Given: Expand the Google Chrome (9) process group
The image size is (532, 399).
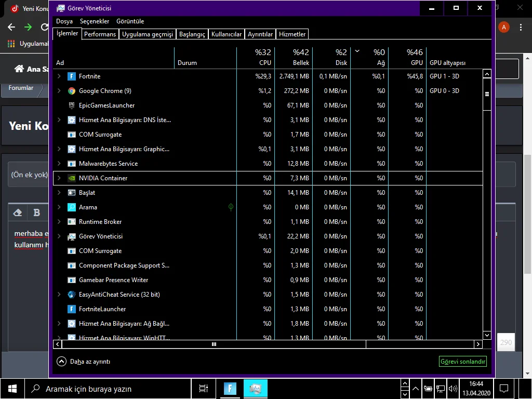Looking at the screenshot, I should tap(59, 91).
